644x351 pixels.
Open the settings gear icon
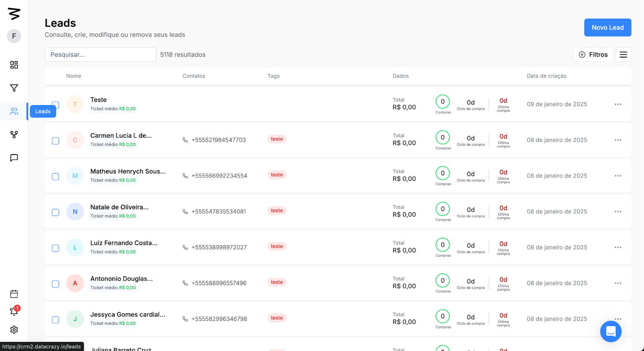click(14, 330)
